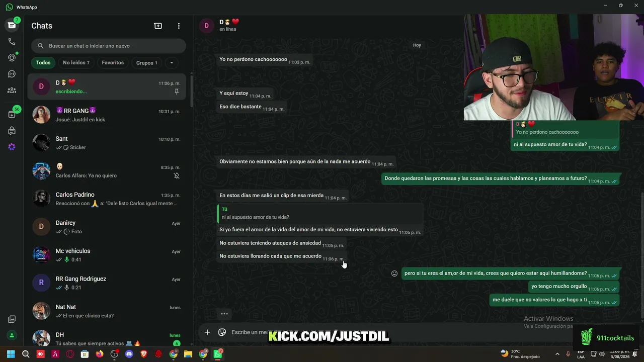Open the Windows Start menu

pyautogui.click(x=11, y=354)
